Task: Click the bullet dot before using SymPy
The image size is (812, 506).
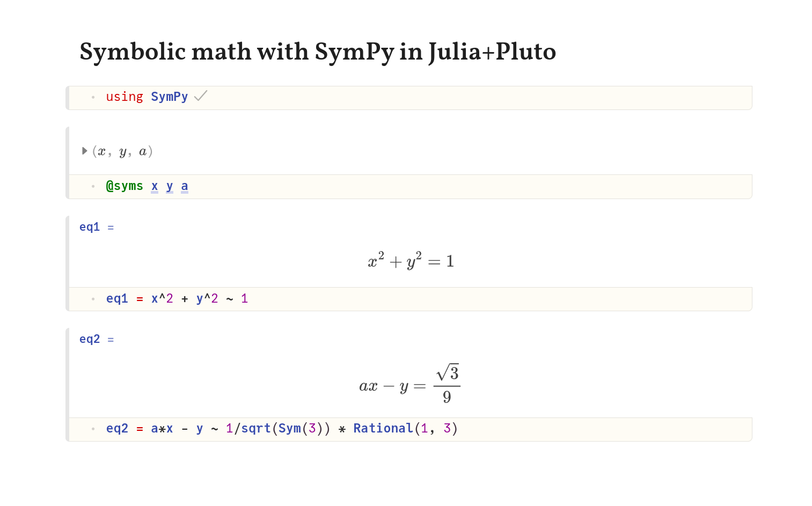Action: coord(93,97)
